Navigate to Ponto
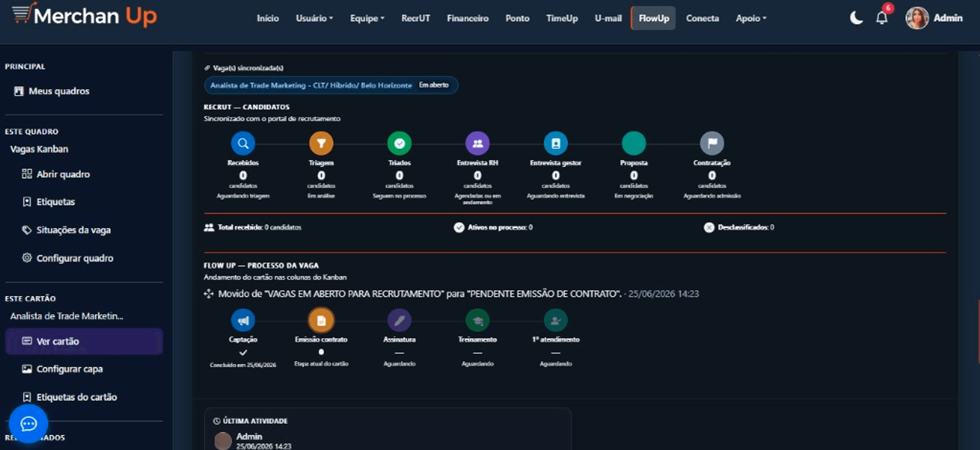The height and width of the screenshot is (450, 980). pos(517,18)
